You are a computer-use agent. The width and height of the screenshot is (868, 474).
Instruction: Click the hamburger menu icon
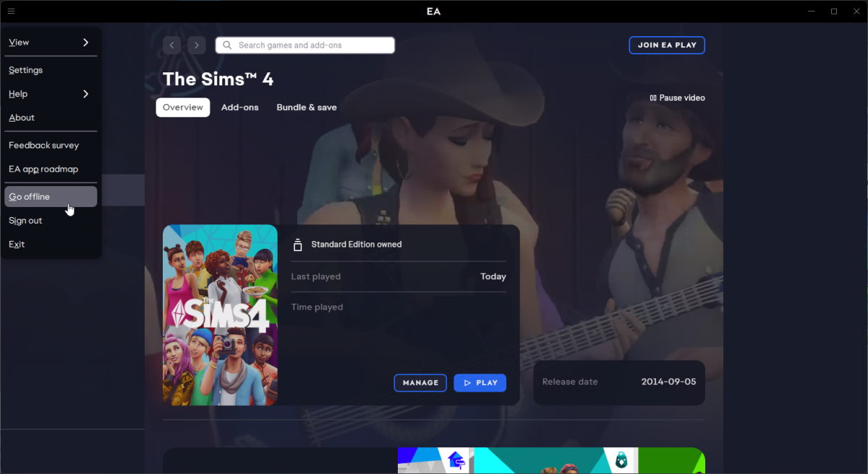pos(11,11)
